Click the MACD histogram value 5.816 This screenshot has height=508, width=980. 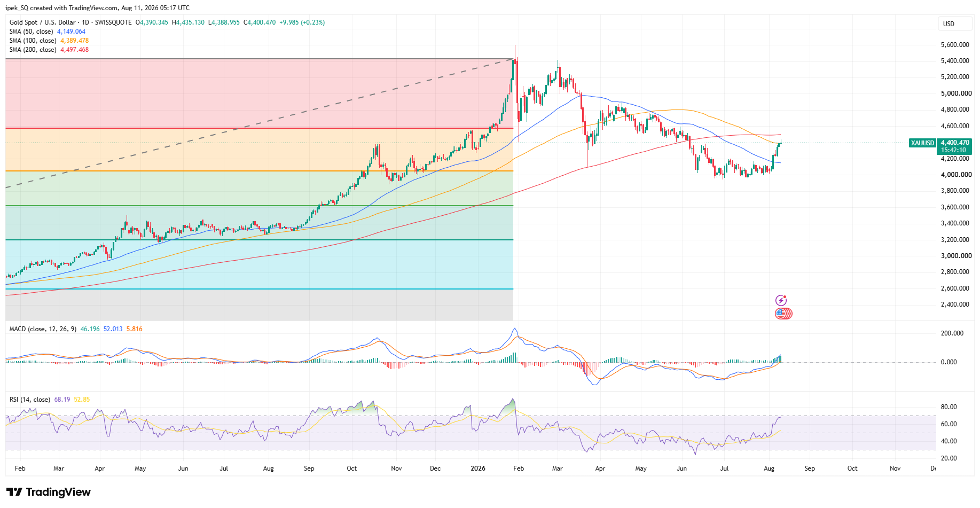[x=135, y=329]
